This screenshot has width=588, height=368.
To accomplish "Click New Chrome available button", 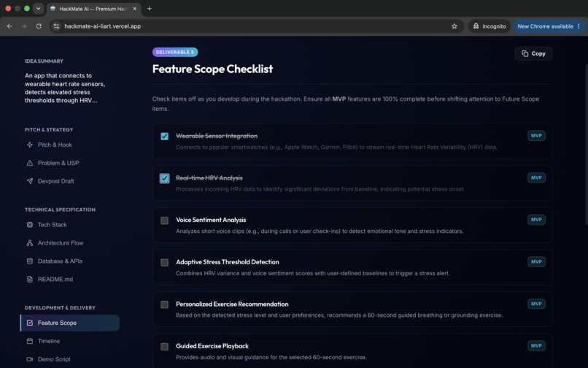I will (x=549, y=26).
